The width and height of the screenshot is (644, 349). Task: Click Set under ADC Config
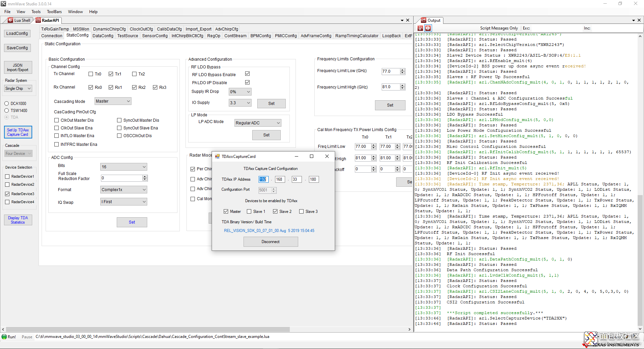coord(132,222)
